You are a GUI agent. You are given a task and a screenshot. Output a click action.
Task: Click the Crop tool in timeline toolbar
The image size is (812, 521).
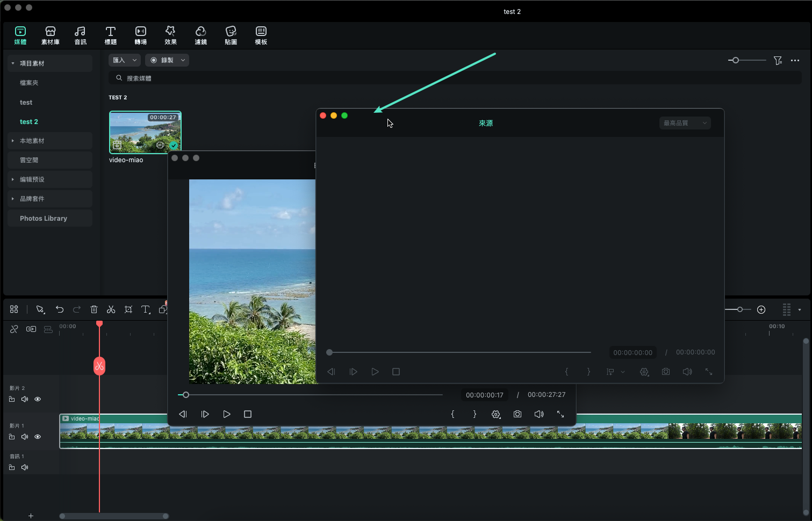coord(128,309)
